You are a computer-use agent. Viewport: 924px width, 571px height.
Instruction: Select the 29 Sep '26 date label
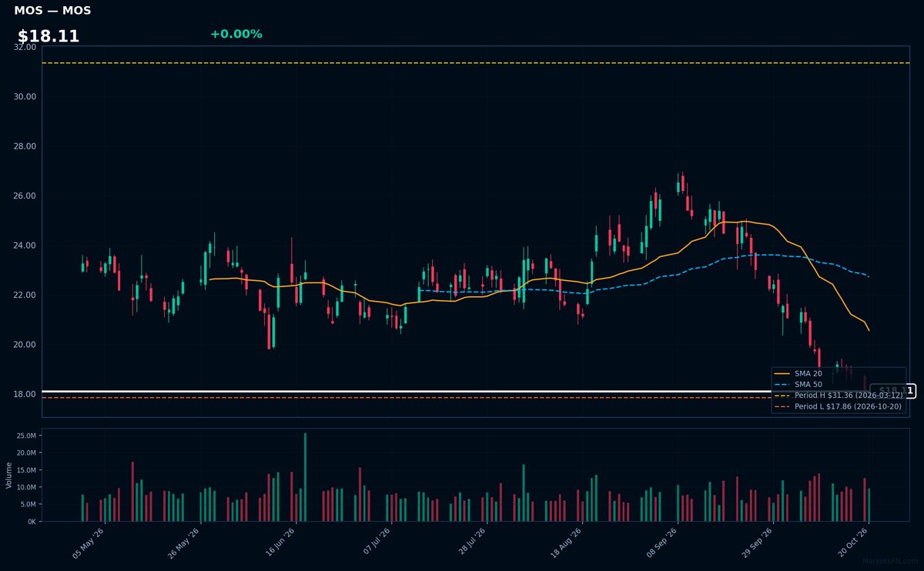(756, 545)
